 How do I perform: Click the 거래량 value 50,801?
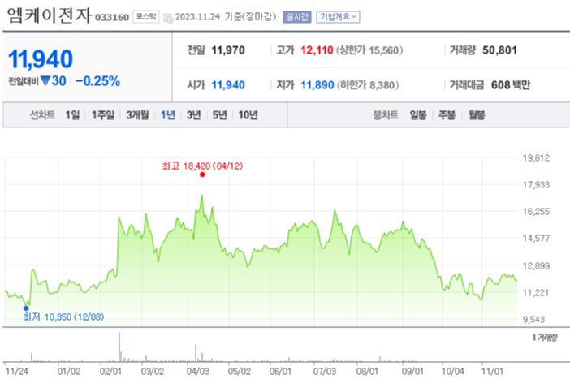(x=499, y=50)
